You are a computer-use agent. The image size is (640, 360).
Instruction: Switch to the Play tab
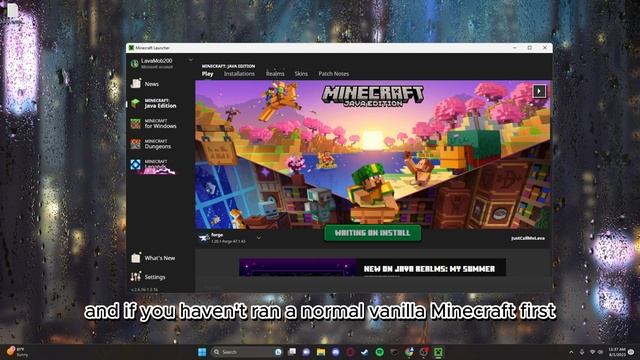tap(207, 74)
